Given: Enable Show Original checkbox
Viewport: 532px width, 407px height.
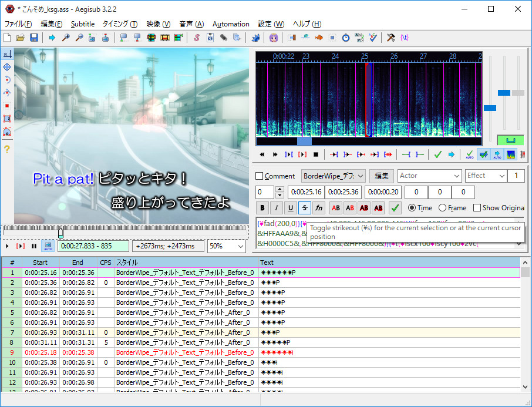Looking at the screenshot, I should pos(477,208).
